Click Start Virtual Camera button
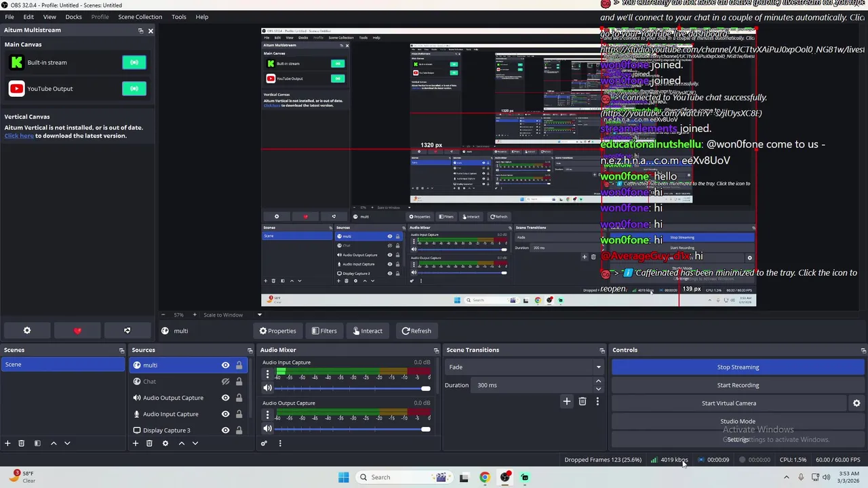 click(x=729, y=403)
